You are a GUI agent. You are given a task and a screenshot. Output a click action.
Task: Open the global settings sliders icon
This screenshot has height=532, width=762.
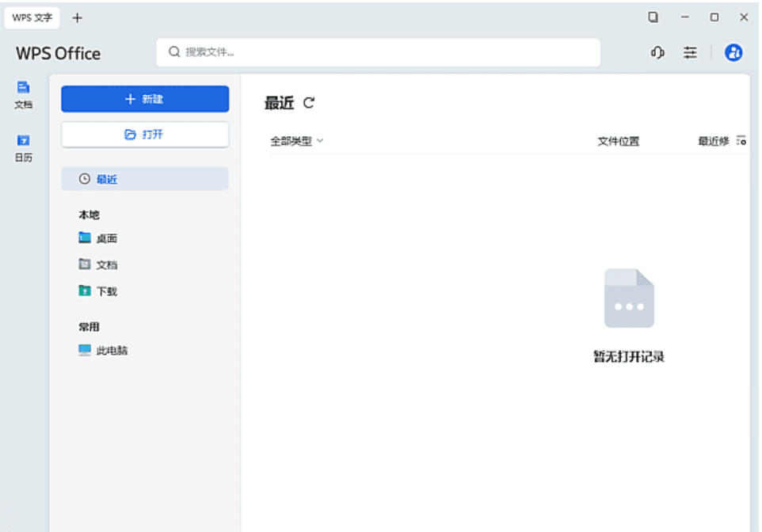690,52
